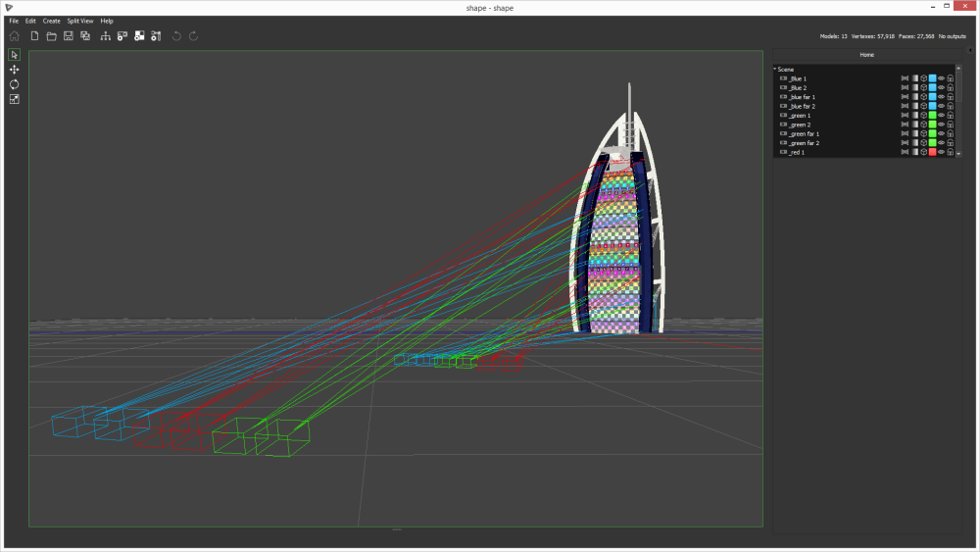Viewport: 980px width, 552px height.
Task: Click the Home icon in the toolbar
Action: click(14, 36)
